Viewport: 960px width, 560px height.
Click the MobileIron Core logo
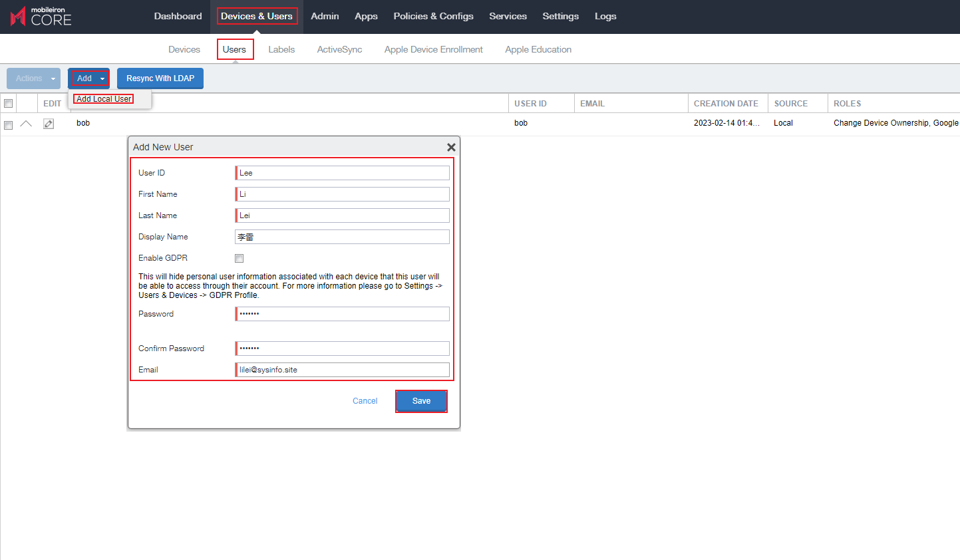pos(41,17)
